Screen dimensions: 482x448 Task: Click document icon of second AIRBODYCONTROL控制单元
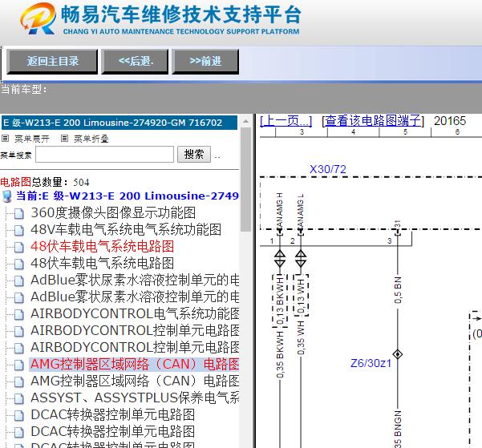(19, 348)
